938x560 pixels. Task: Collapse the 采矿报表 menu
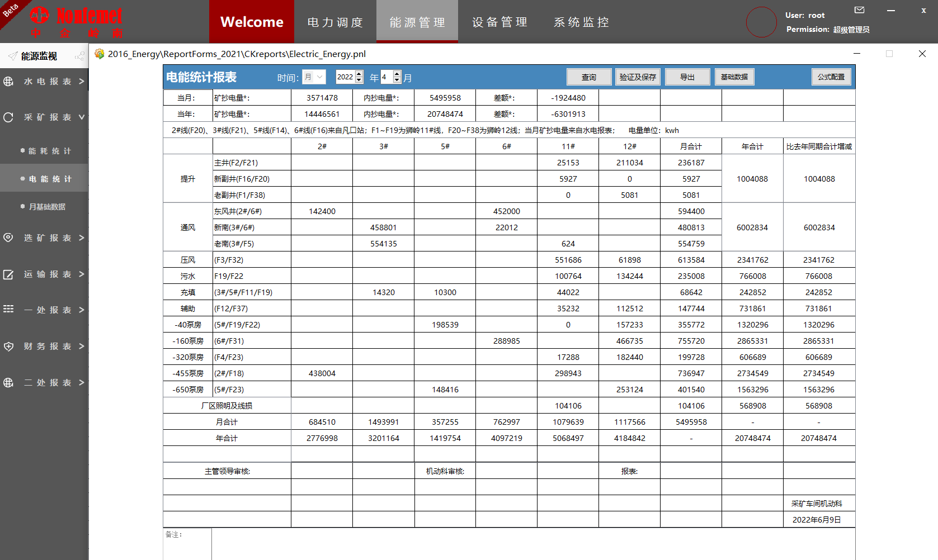(x=82, y=117)
